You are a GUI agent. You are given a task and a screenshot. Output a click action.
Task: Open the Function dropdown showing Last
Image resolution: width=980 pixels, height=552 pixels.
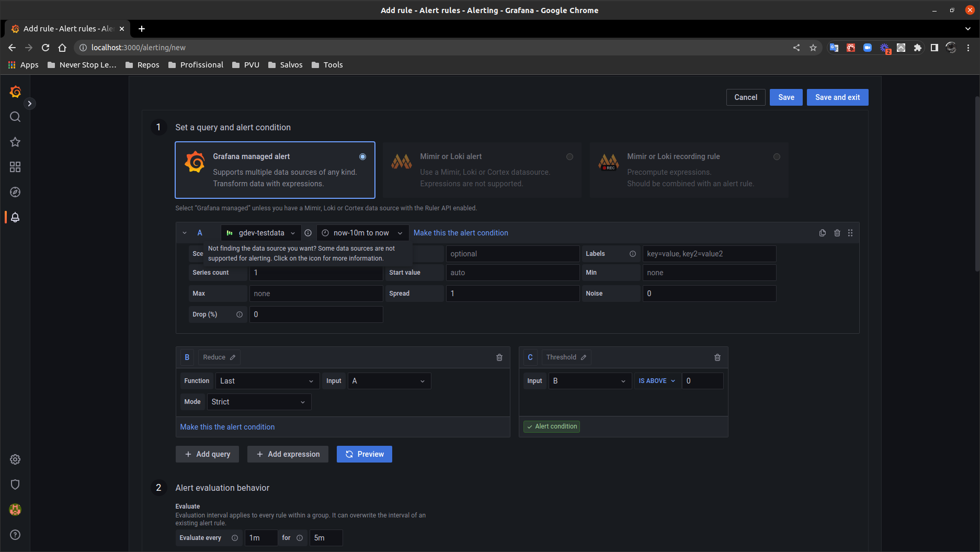(267, 380)
